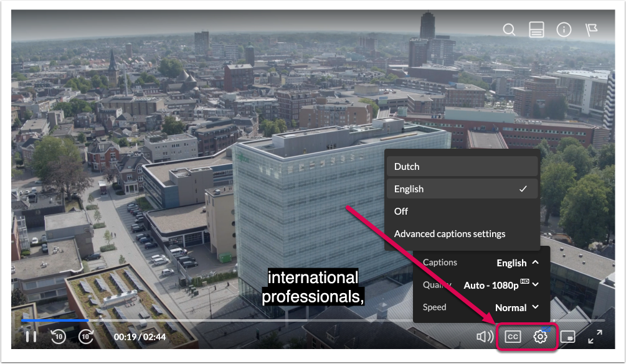Toggle the CC closed captions button
The height and width of the screenshot is (364, 626).
513,337
